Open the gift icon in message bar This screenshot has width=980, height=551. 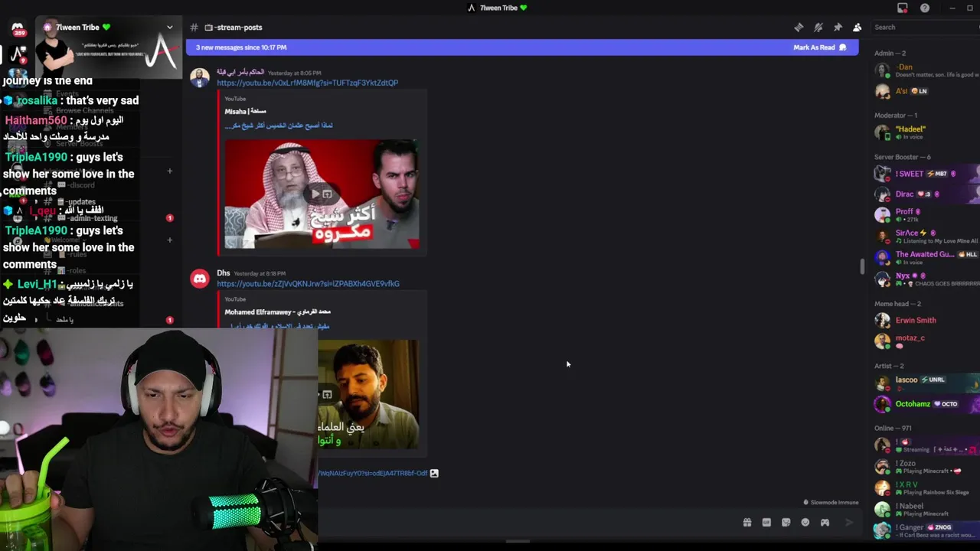click(747, 523)
